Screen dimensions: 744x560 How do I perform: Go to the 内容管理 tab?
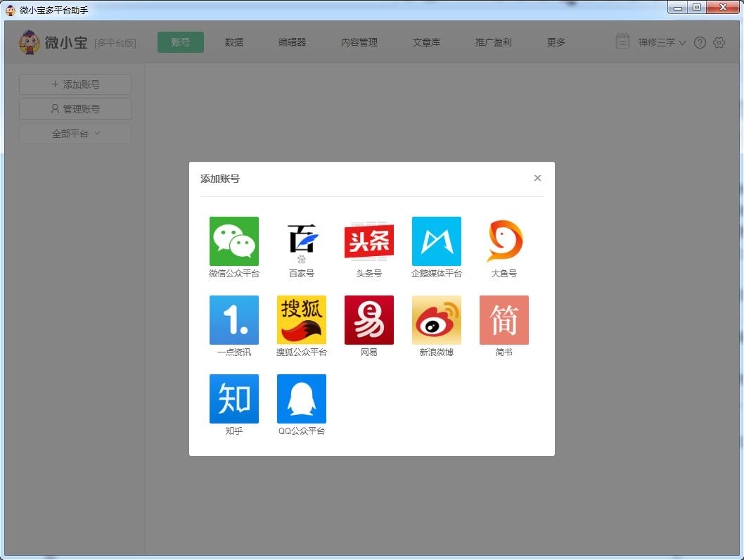tap(359, 42)
